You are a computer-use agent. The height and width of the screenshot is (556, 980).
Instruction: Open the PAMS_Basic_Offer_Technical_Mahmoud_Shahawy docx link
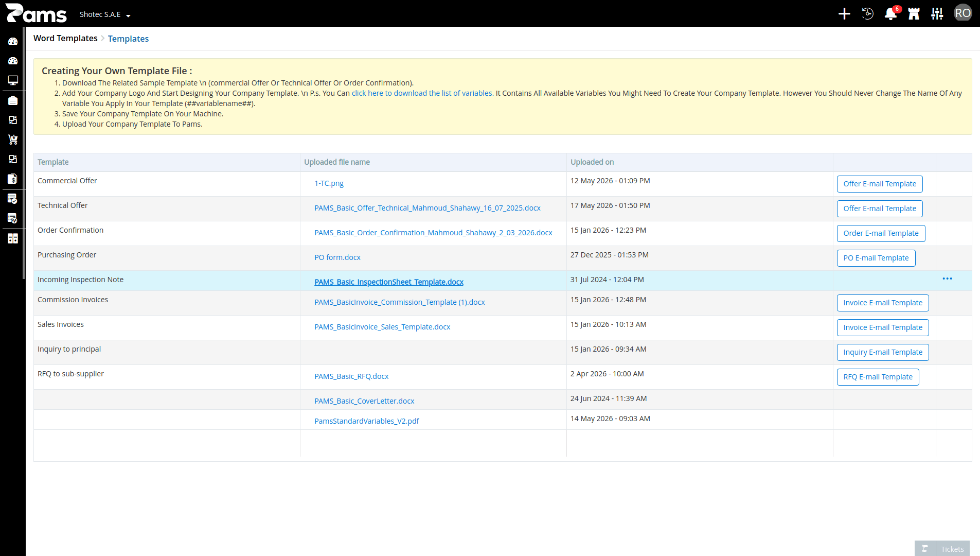tap(427, 208)
